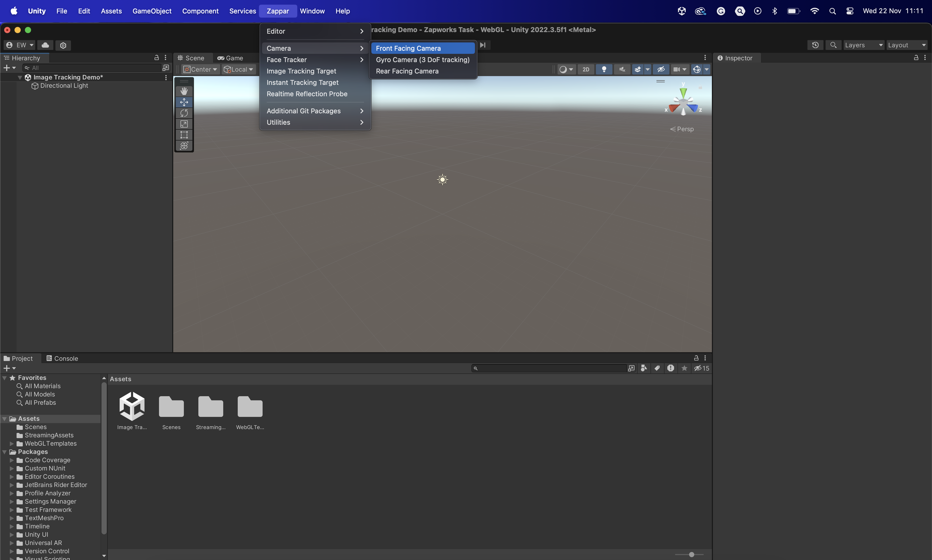Open the Gizmos dropdown arrow
Viewport: 932px width, 560px height.
(706, 69)
